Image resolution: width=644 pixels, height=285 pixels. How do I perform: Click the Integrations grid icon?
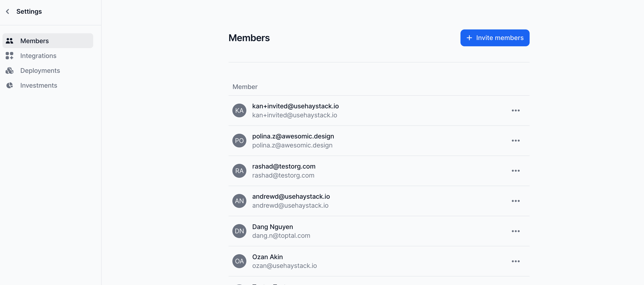click(10, 56)
